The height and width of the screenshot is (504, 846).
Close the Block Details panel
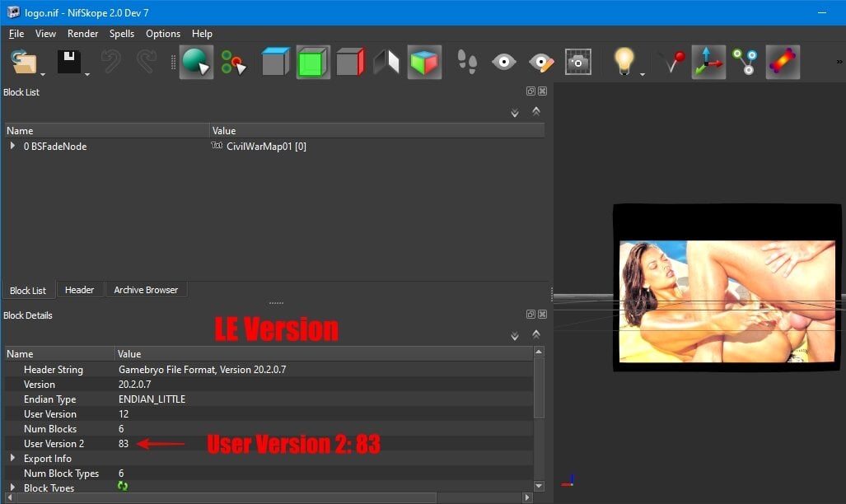[542, 314]
